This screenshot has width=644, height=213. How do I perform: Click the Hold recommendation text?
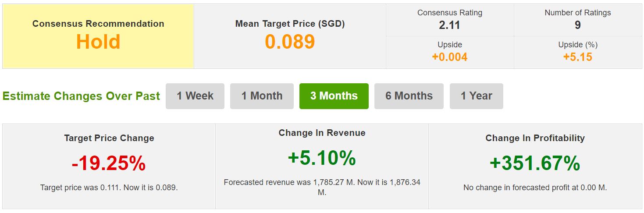(98, 42)
